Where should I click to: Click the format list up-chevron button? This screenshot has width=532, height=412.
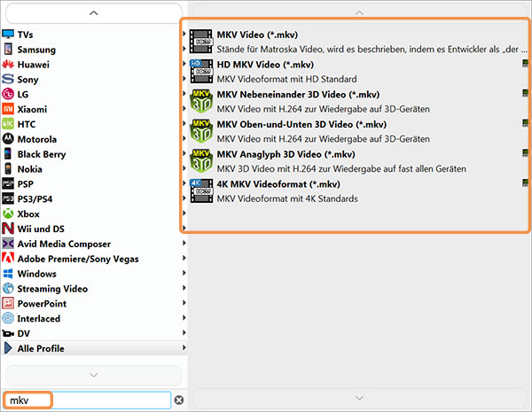(359, 13)
